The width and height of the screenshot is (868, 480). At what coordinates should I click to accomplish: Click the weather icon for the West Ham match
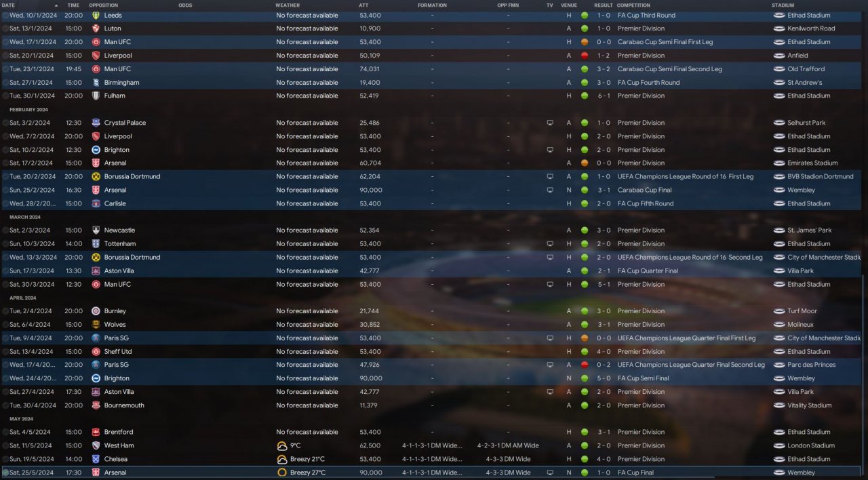(282, 445)
